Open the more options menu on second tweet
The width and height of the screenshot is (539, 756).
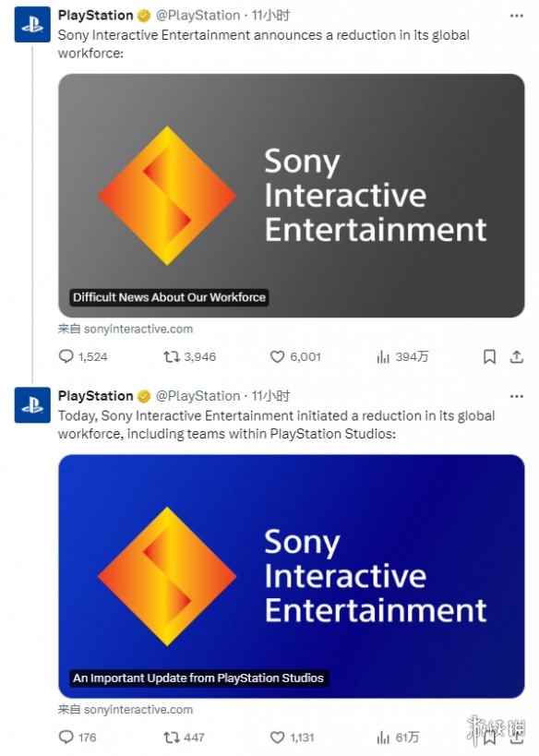click(x=516, y=396)
